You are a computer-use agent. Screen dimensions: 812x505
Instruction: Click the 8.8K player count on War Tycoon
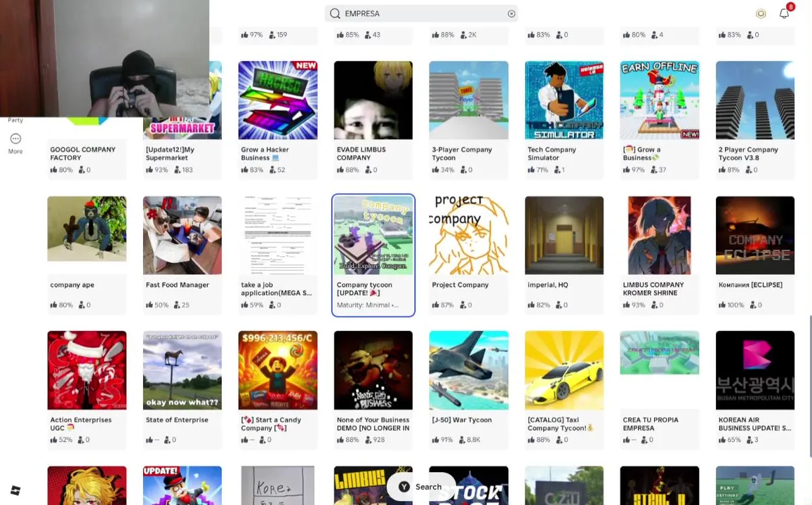point(470,440)
